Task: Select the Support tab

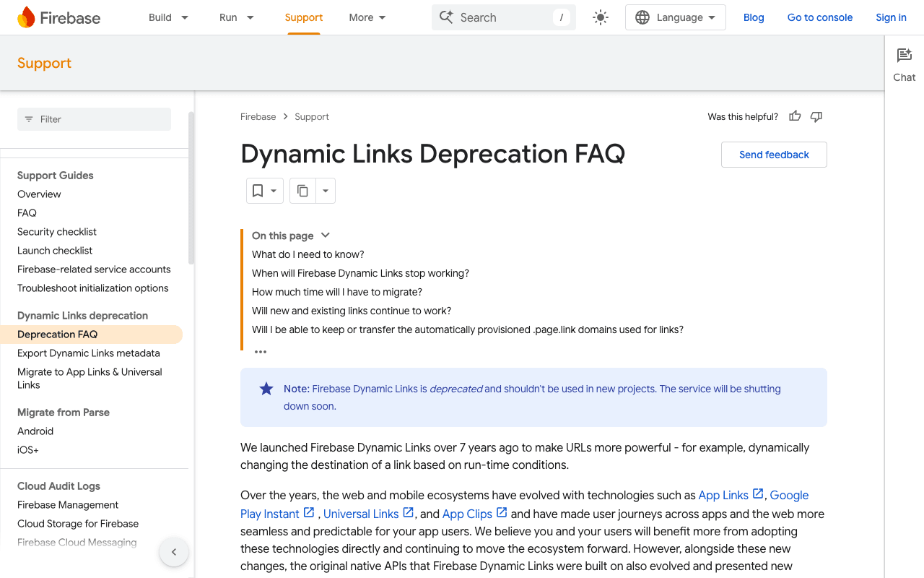Action: click(x=304, y=17)
